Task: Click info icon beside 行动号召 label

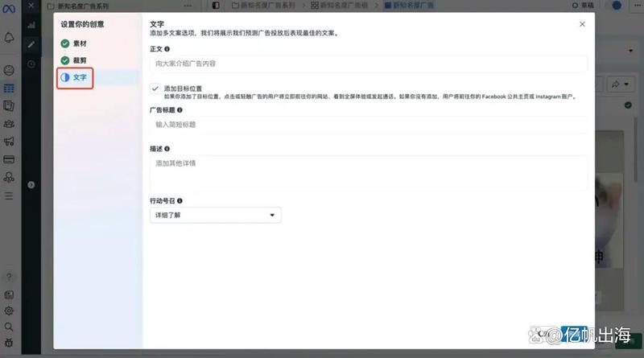Action: (x=180, y=201)
